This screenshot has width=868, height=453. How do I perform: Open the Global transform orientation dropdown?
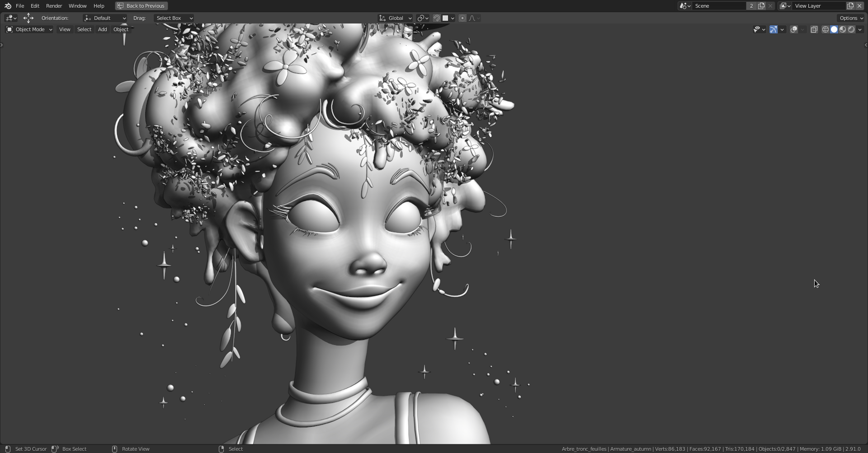[396, 18]
